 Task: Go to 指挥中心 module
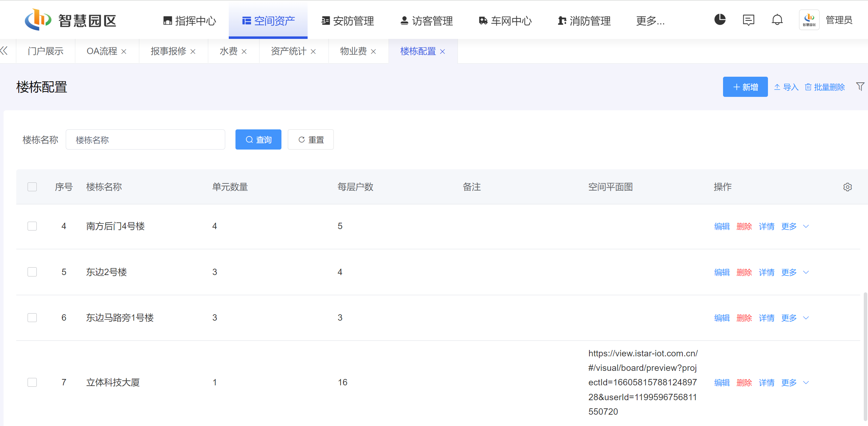click(x=190, y=21)
